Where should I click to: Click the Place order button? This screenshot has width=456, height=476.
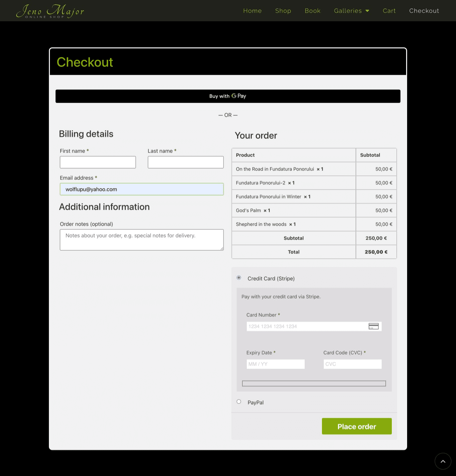(357, 426)
